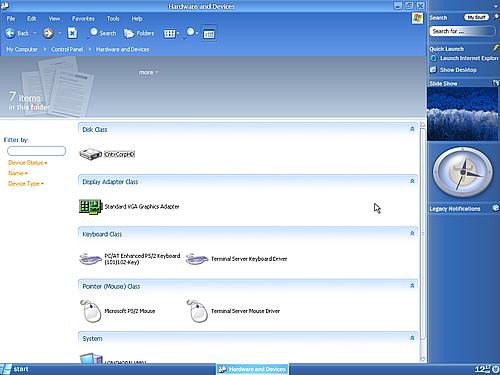Screen dimensions: 500x375
Task: Open the Device Type filter dropdown
Action: [26, 184]
